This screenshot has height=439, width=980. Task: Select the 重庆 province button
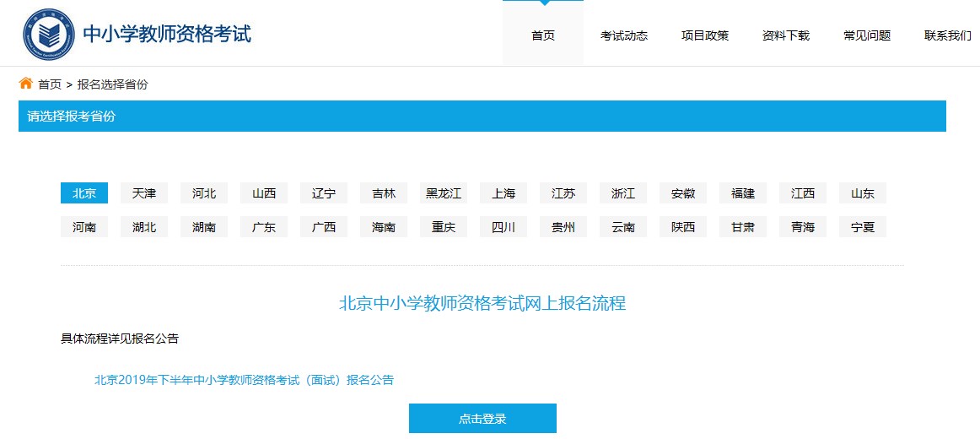[444, 227]
